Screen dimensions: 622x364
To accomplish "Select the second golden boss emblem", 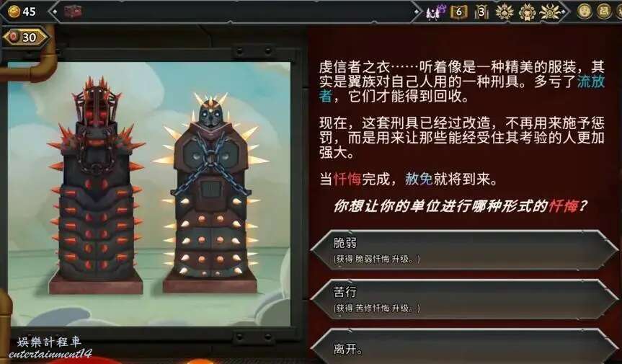I will coord(527,12).
